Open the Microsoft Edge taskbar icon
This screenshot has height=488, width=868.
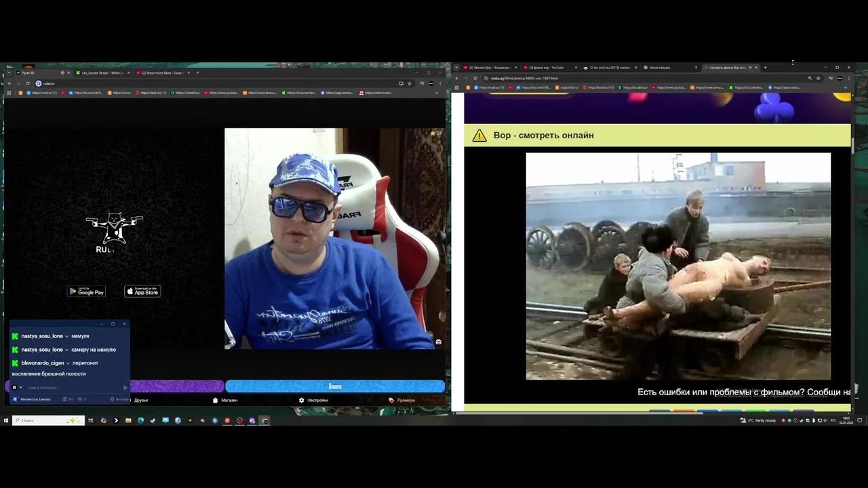tap(140, 420)
